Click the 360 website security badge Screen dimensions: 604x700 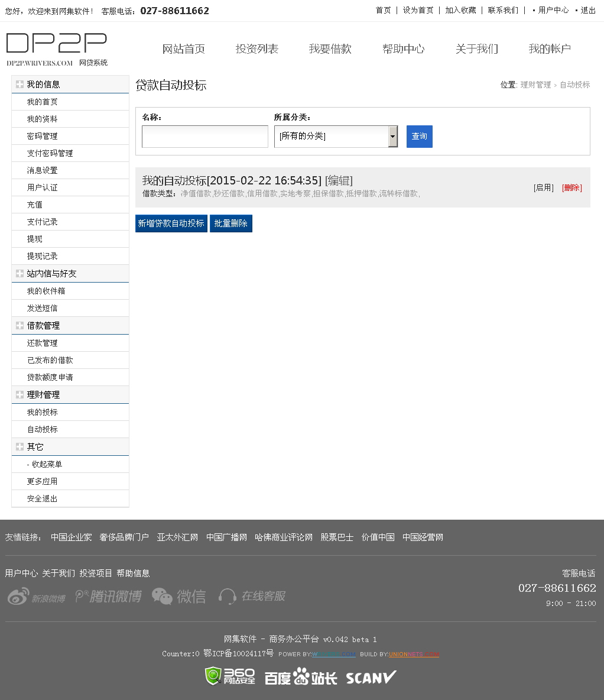[x=230, y=676]
